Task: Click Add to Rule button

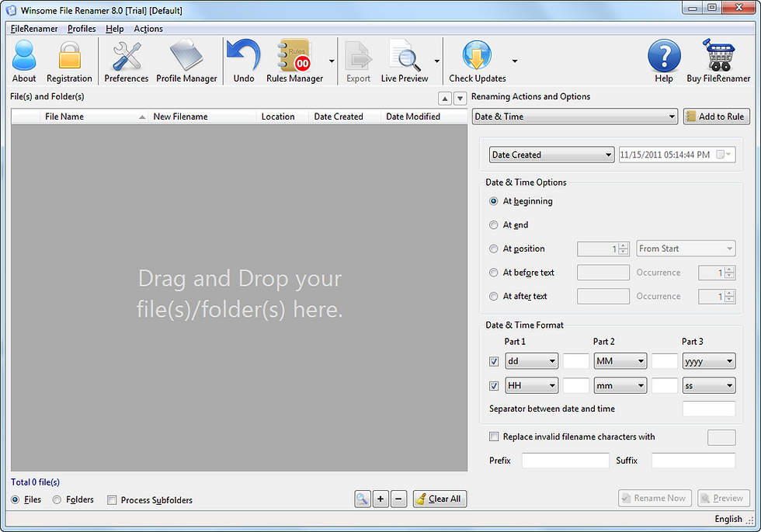Action: (716, 116)
